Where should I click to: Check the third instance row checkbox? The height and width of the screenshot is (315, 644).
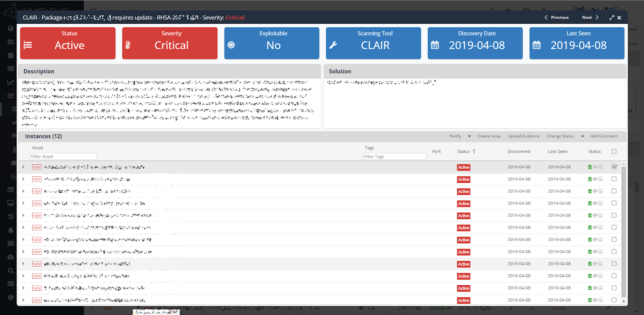[614, 191]
